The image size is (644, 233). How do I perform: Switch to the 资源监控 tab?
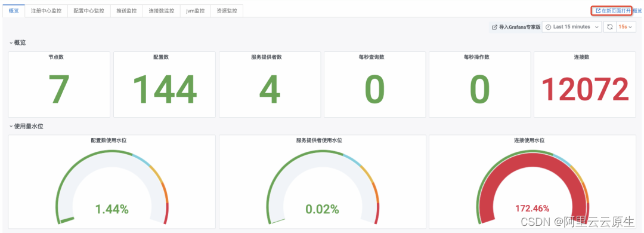point(227,11)
